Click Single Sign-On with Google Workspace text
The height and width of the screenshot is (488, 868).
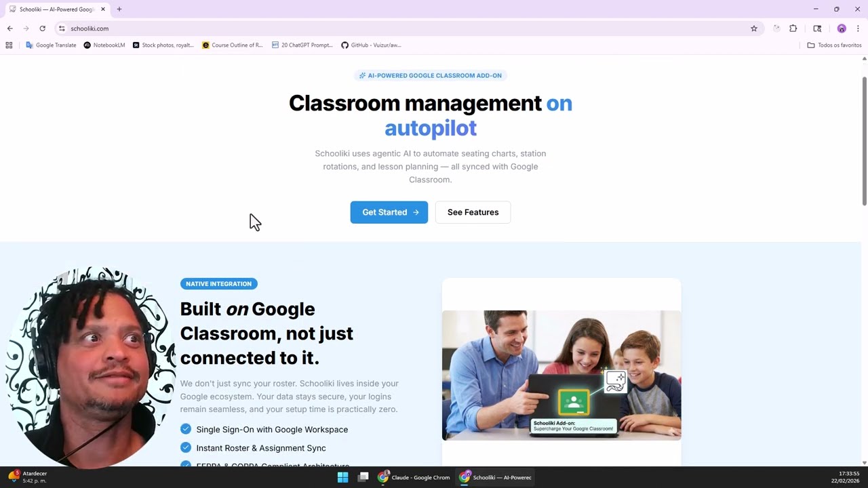click(272, 430)
